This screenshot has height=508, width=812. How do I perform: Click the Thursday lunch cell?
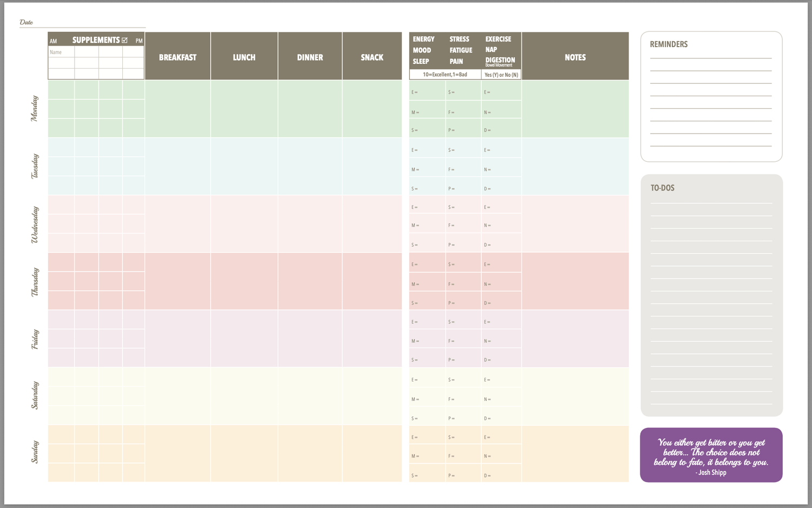coord(244,281)
